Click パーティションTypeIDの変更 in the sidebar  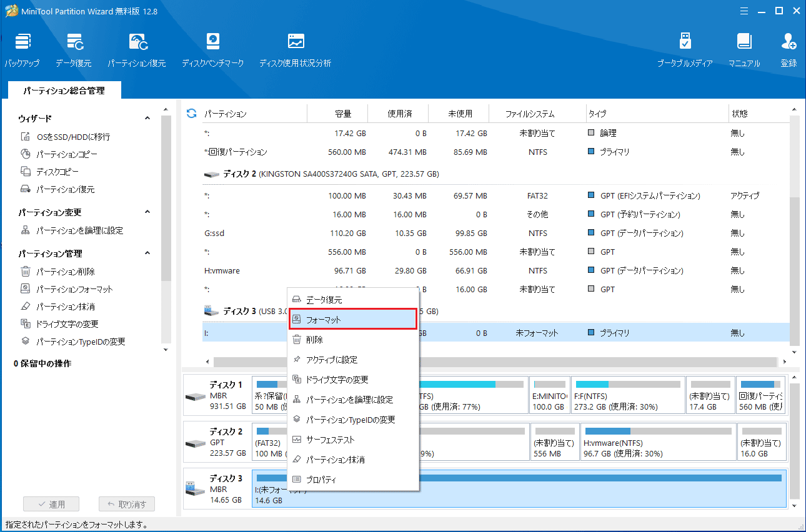[x=73, y=342]
